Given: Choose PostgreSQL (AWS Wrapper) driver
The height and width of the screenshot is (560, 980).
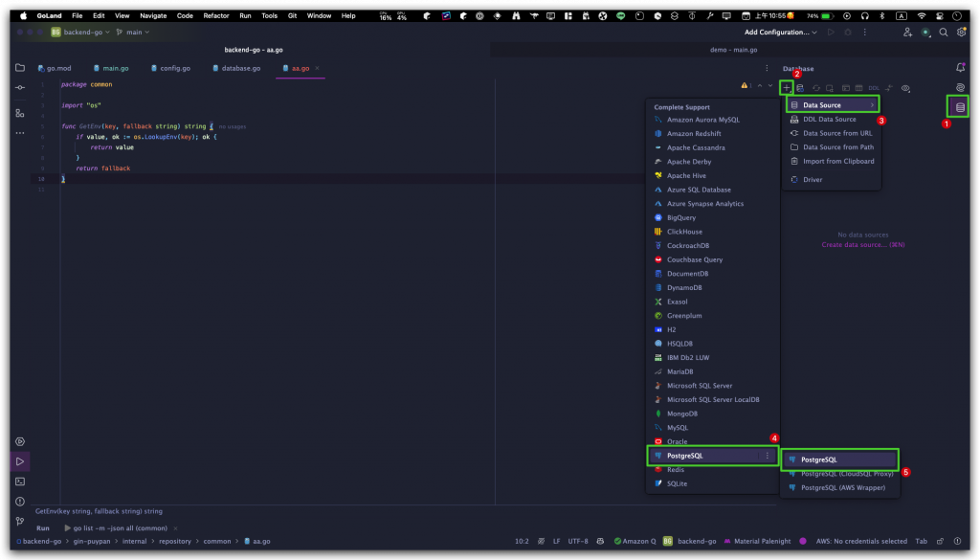Looking at the screenshot, I should pyautogui.click(x=840, y=487).
